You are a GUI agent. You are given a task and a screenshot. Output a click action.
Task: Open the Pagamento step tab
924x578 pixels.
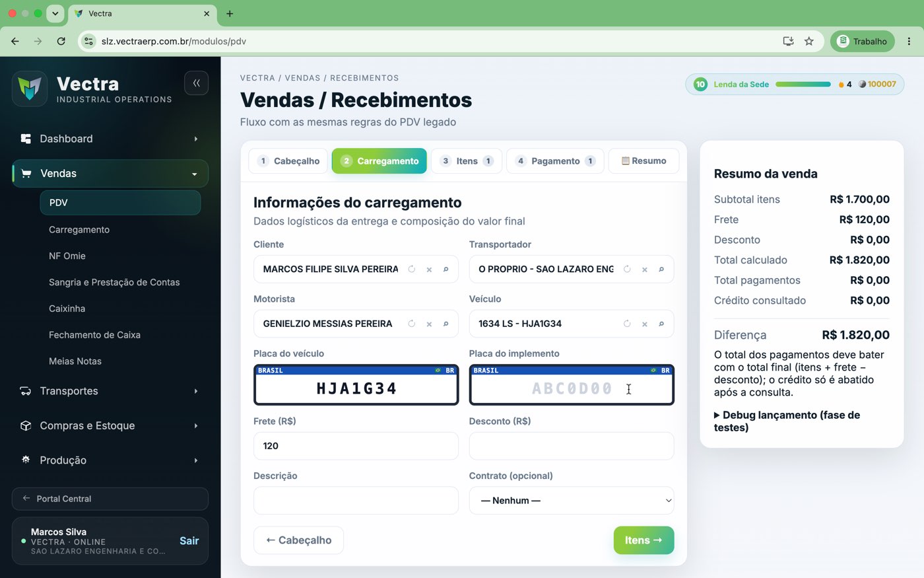point(555,161)
